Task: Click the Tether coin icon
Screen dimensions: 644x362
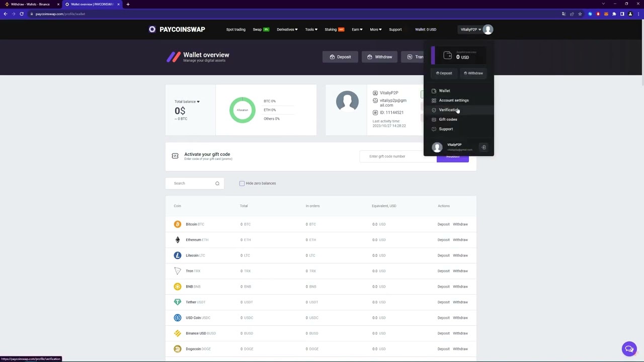Action: 178,302
